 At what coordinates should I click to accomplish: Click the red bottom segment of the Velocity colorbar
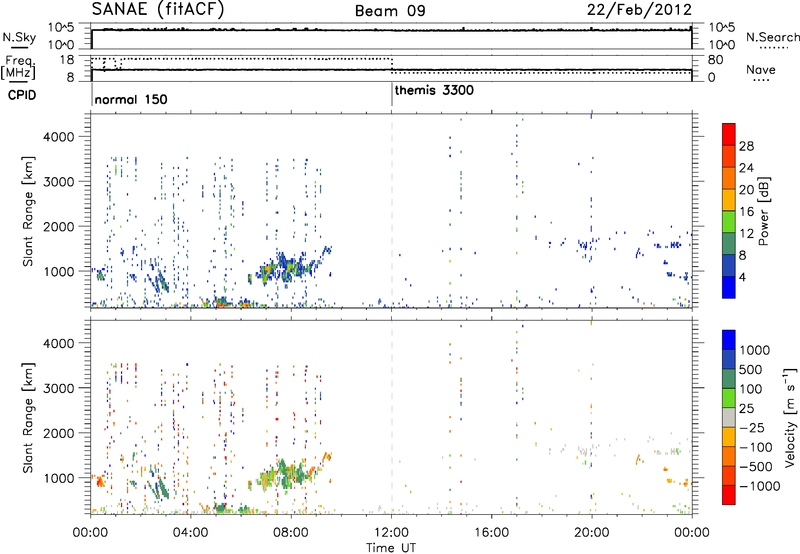coord(729,495)
